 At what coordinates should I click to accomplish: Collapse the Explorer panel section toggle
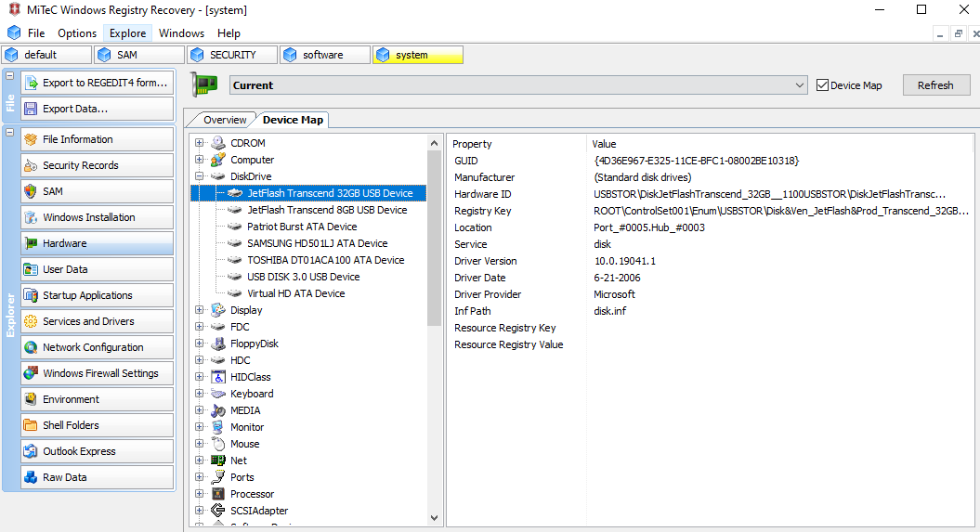coord(9,133)
